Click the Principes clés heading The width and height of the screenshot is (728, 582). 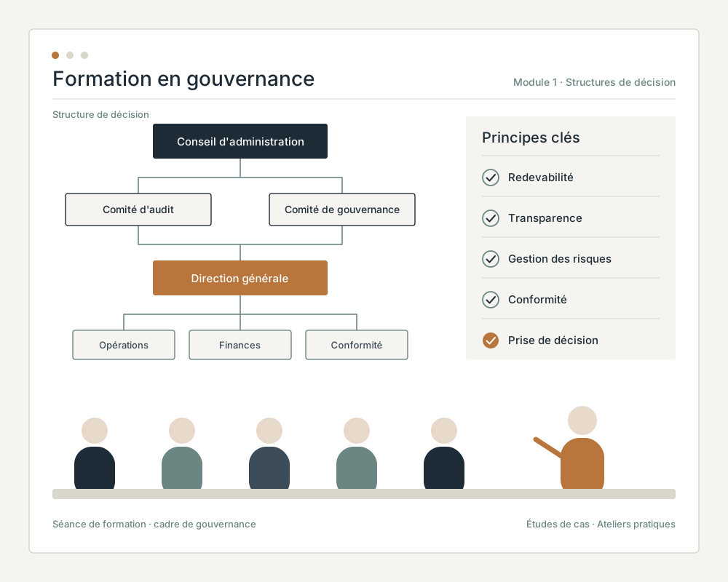click(531, 137)
